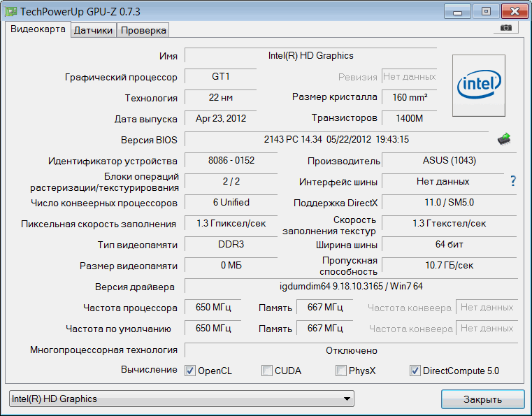Click the Имя field Intel(R) HD Graphics
Viewport: 532px width, 416px height.
coord(311,55)
